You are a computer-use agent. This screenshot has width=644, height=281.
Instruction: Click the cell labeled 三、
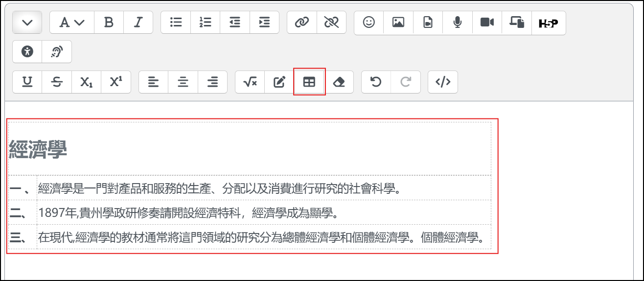click(x=23, y=237)
